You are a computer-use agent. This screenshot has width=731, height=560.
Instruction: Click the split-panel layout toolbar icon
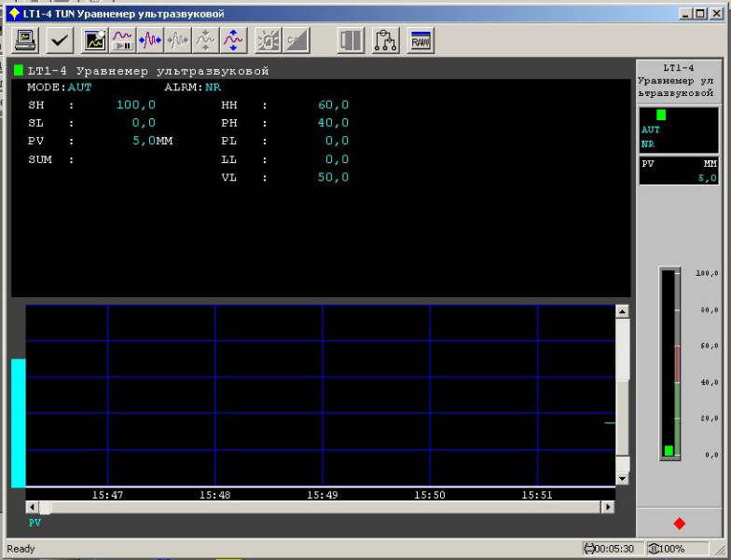coord(351,40)
